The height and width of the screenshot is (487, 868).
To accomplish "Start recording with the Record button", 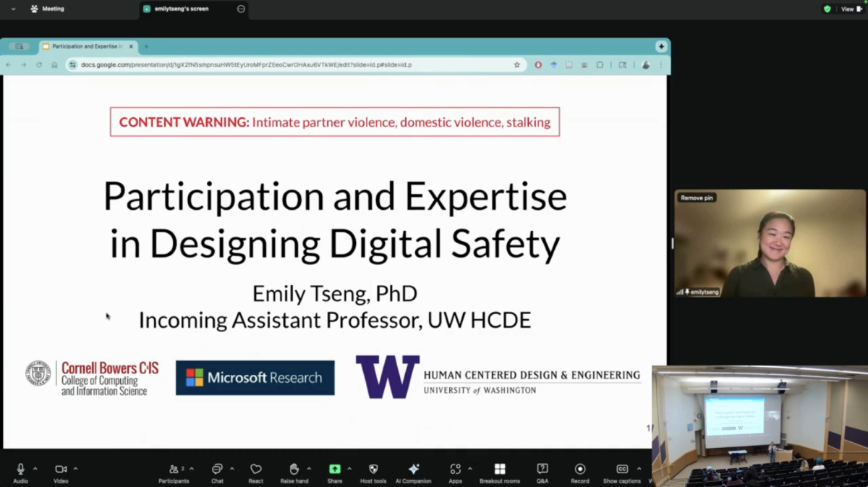I will point(579,470).
